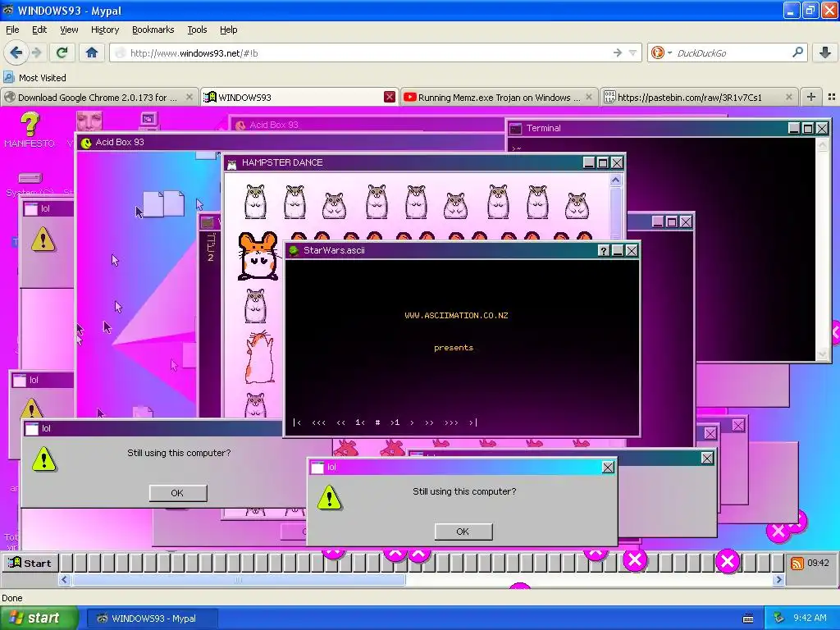The image size is (840, 630).
Task: Go to the browser home page
Action: [92, 52]
